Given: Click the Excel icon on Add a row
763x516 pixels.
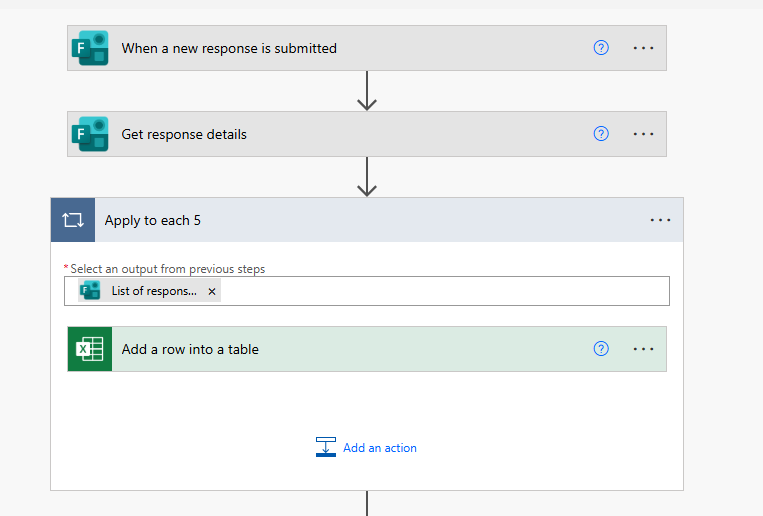Looking at the screenshot, I should 90,349.
